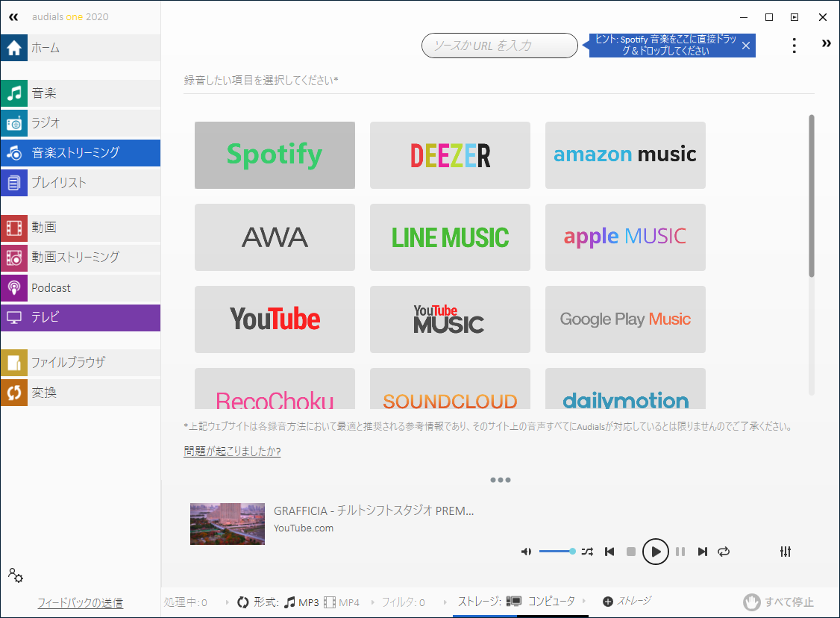The width and height of the screenshot is (840, 618).
Task: Click the SoundCloud tile
Action: (x=450, y=389)
